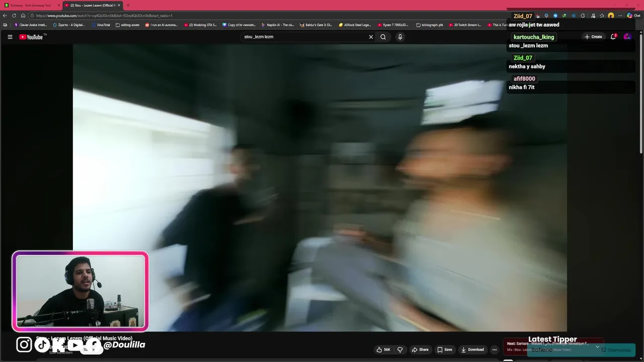The image size is (644, 362).
Task: Open the 20 Twitch Stream I... bookmark
Action: (x=465, y=25)
